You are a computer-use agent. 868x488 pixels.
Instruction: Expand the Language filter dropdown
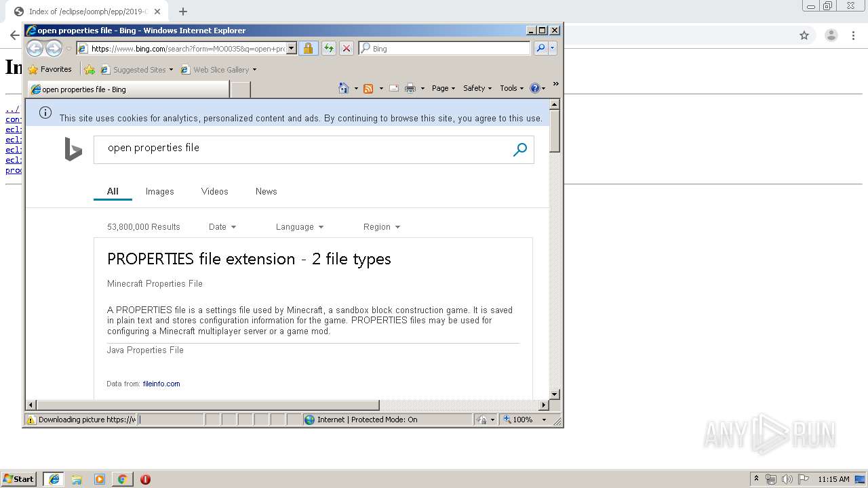coord(300,227)
